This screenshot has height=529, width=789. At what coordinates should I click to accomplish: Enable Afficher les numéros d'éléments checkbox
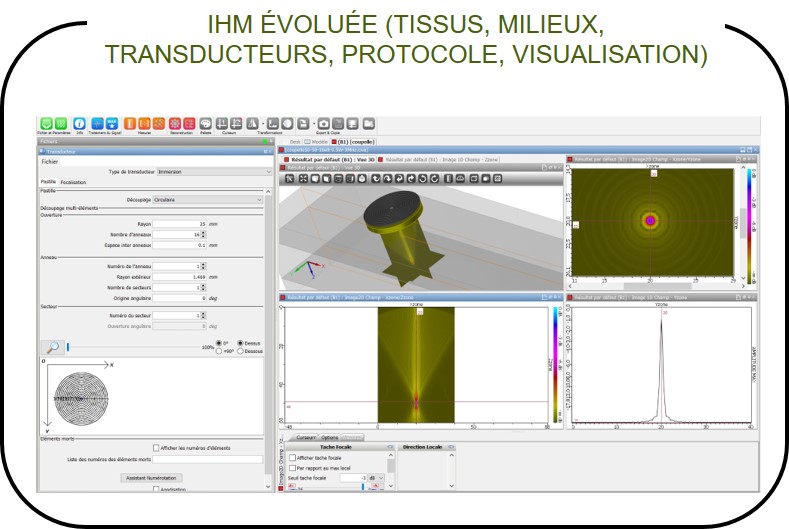pos(156,448)
